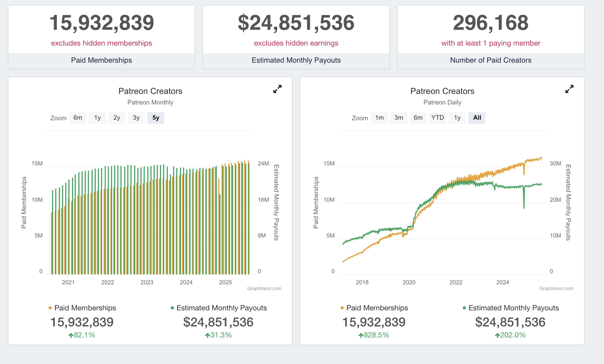Expand the Patreon Monthly chart to fullscreen
The width and height of the screenshot is (604, 364).
[278, 89]
